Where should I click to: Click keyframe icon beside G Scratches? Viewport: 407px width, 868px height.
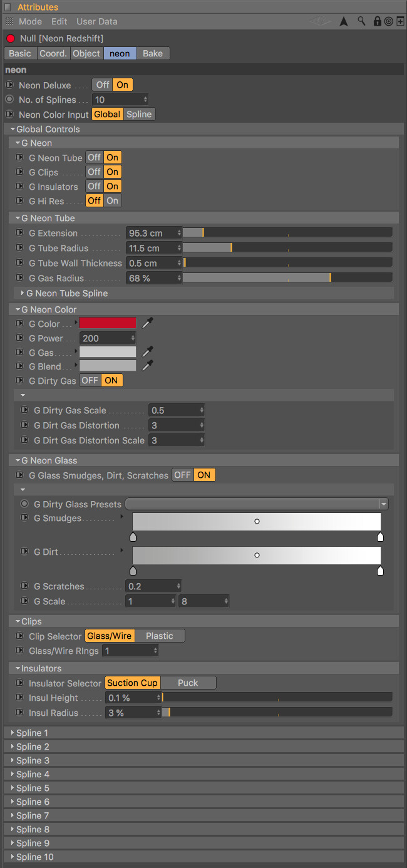click(x=24, y=586)
